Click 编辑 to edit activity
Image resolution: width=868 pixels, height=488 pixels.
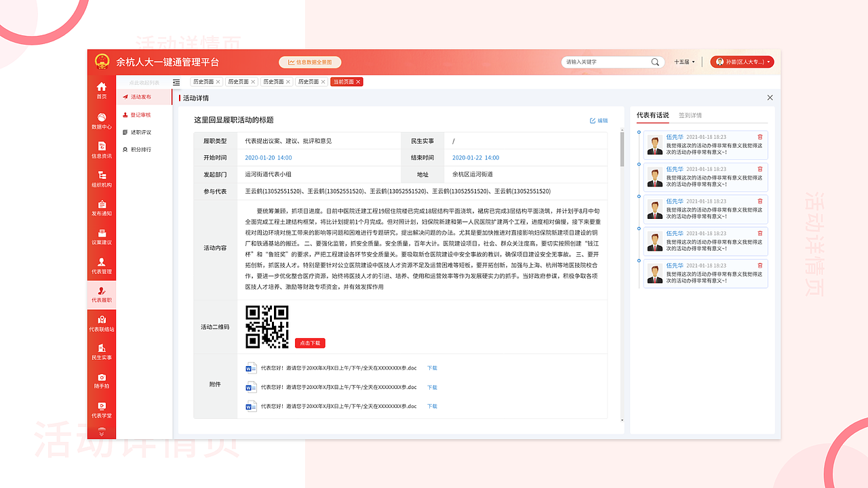(599, 121)
